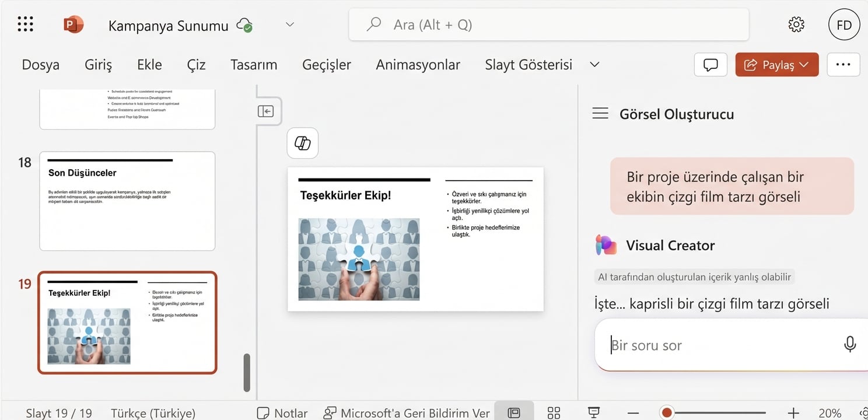Screen dimensions: 868x420
Task: Expand the ribbon overflow chevron after Slayt Gösterisi
Action: [x=594, y=65]
